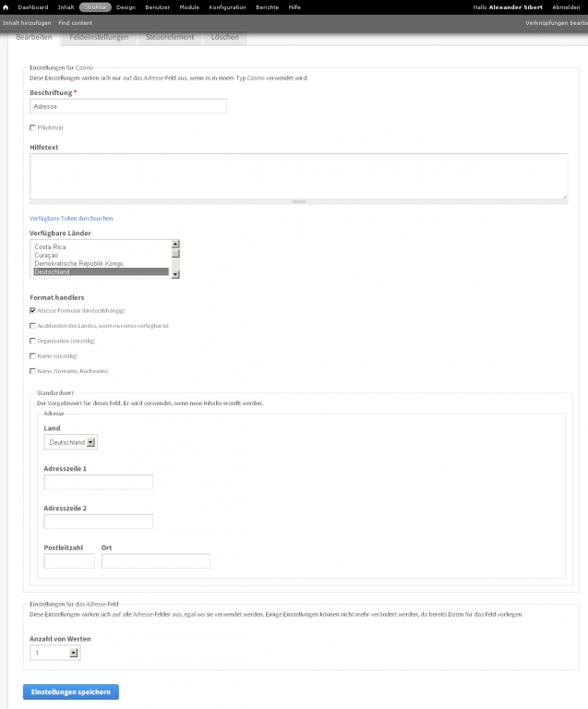The image size is (588, 709).
Task: Switch to Feldeinstellungen tab
Action: coord(98,37)
